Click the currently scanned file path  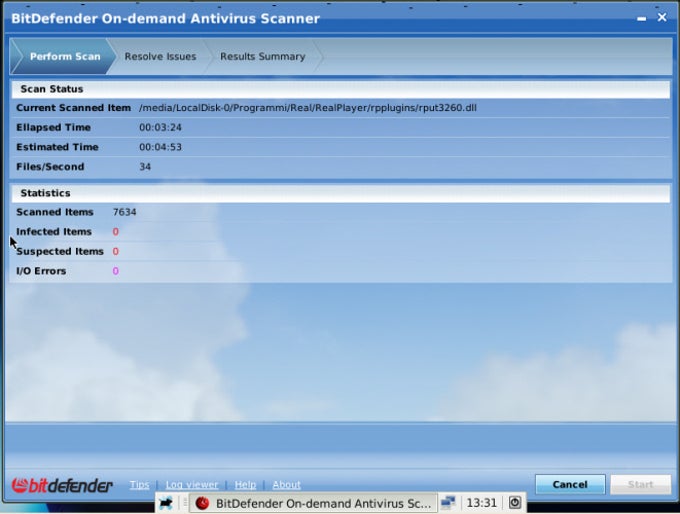(307, 108)
